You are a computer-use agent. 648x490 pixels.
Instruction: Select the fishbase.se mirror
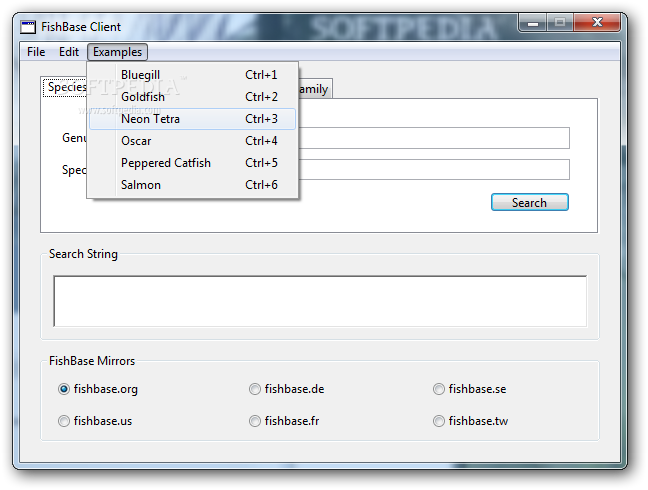click(x=470, y=389)
